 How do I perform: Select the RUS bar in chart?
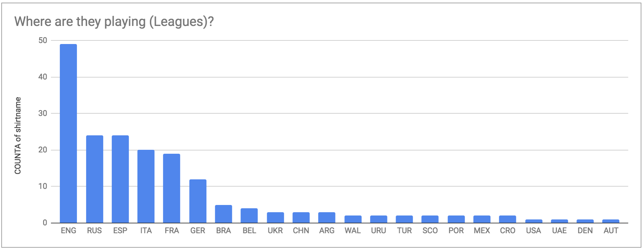coord(94,179)
